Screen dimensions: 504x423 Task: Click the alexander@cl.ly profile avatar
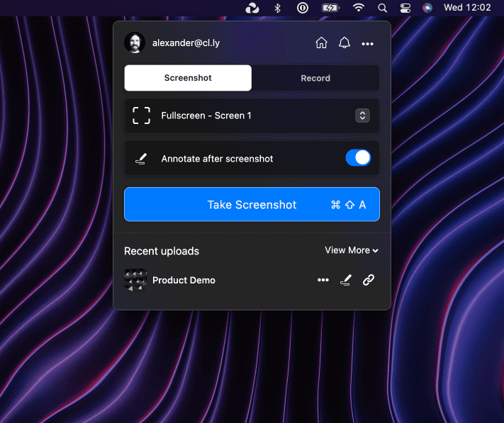(x=135, y=43)
